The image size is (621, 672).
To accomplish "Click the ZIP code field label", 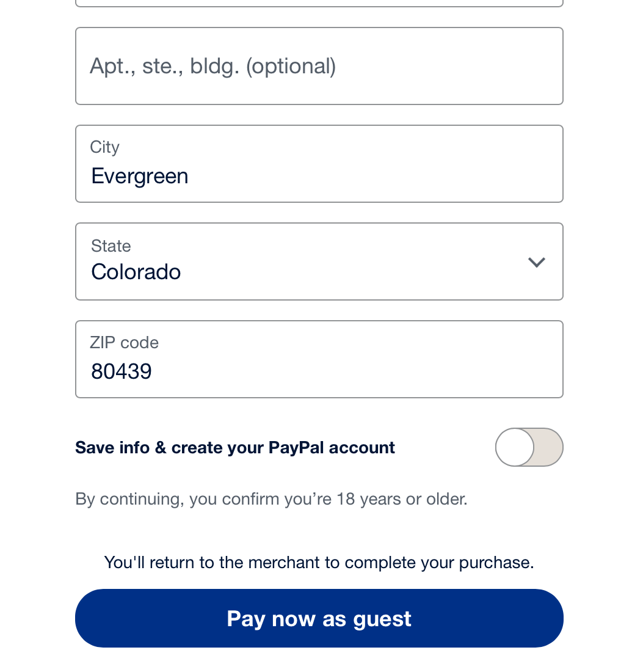I will tap(124, 343).
